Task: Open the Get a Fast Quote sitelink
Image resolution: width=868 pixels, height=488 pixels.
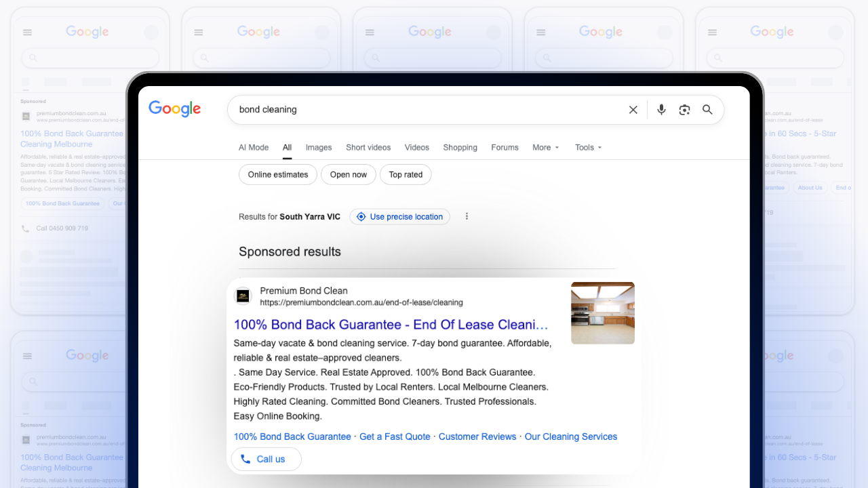Action: coord(395,436)
